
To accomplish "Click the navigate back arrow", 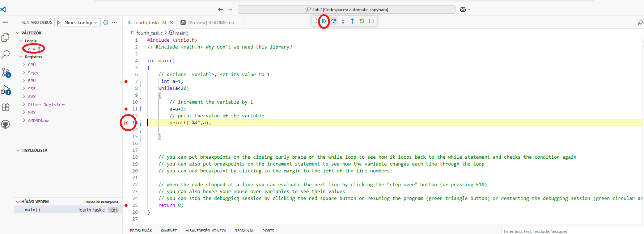I will coord(220,9).
